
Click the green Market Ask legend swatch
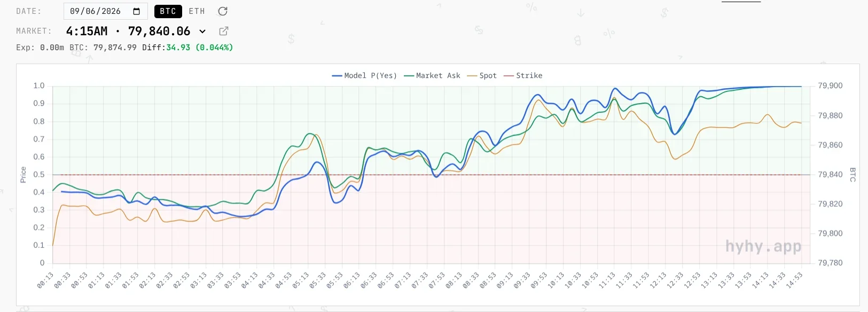tap(409, 76)
